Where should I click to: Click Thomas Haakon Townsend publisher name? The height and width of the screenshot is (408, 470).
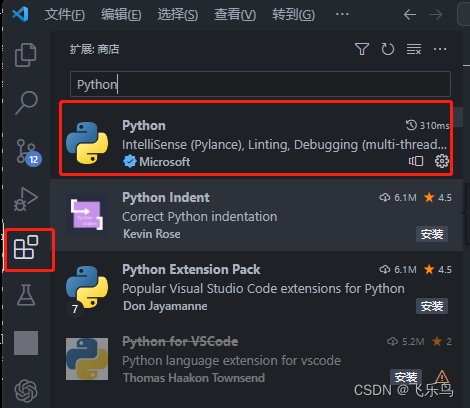(x=194, y=378)
